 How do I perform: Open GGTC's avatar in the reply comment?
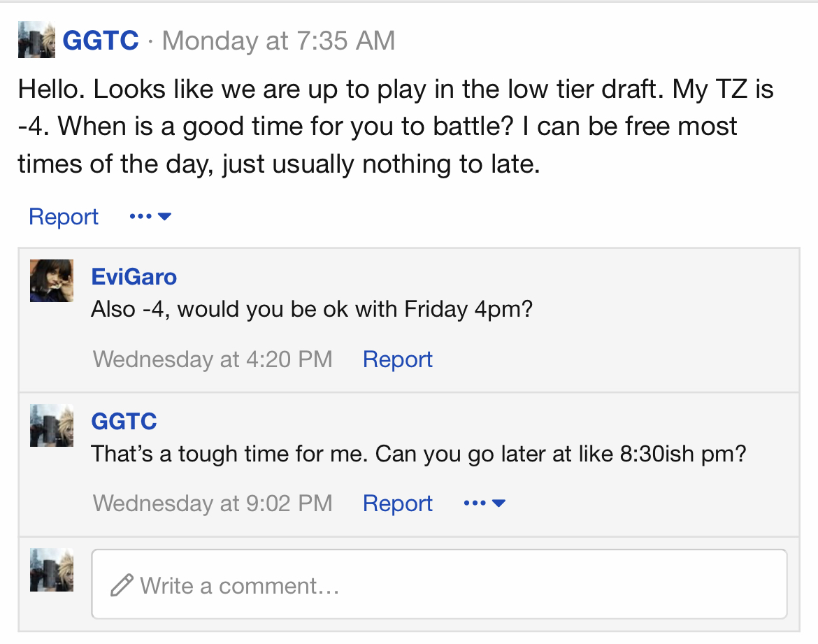pyautogui.click(x=52, y=425)
